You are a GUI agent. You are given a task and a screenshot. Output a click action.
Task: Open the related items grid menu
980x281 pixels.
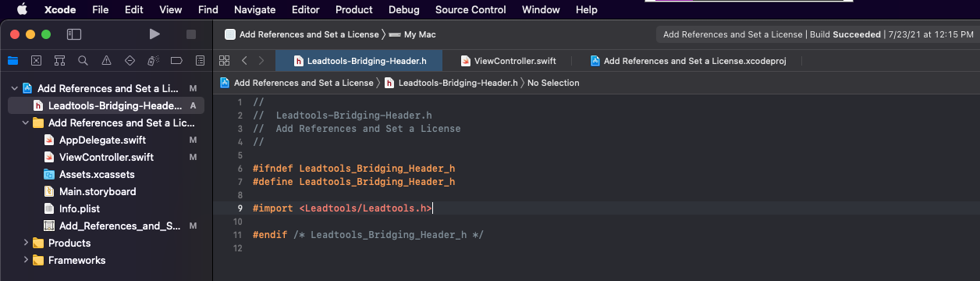225,61
